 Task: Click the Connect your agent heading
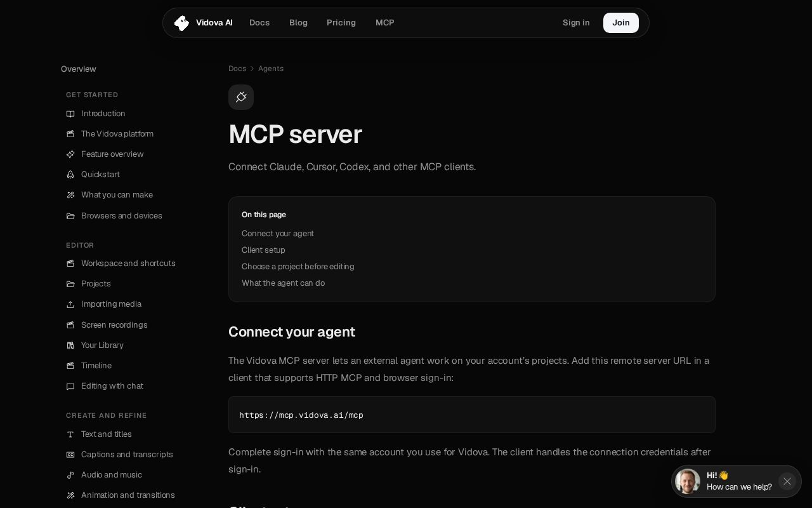[292, 332]
